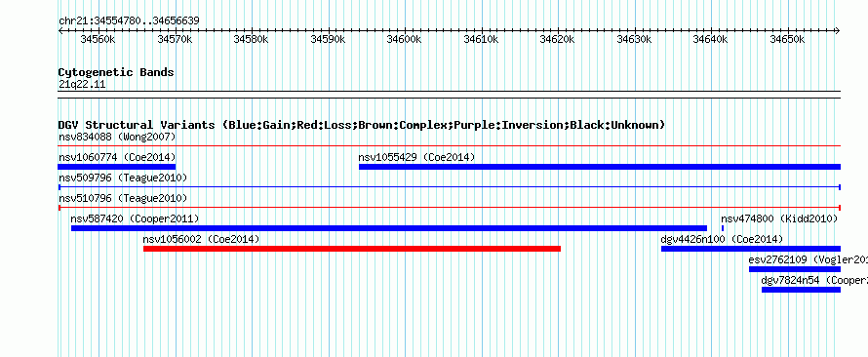Select the nsv587420 (Cooper2011) blue gain bar
This screenshot has width=868, height=357.
pos(388,228)
